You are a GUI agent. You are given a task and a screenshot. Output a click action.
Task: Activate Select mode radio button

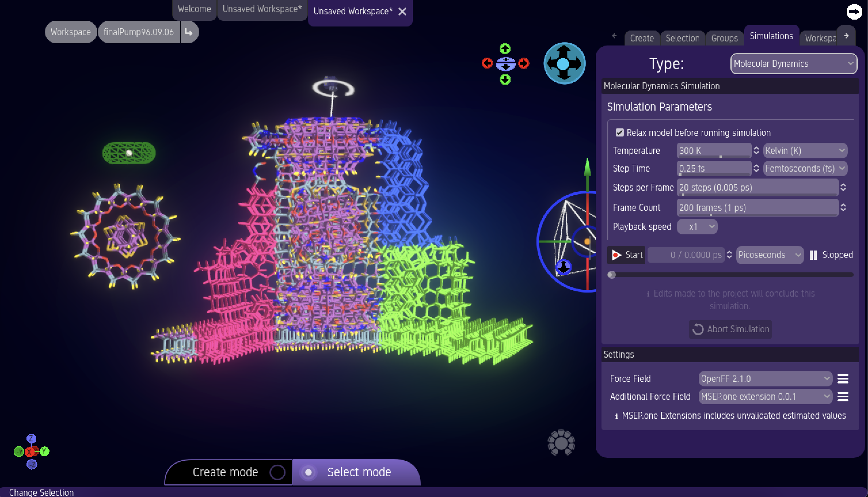[x=309, y=472]
